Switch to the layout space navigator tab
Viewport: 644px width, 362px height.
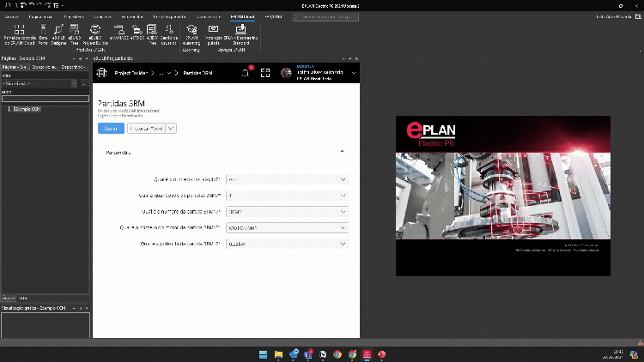(45, 67)
